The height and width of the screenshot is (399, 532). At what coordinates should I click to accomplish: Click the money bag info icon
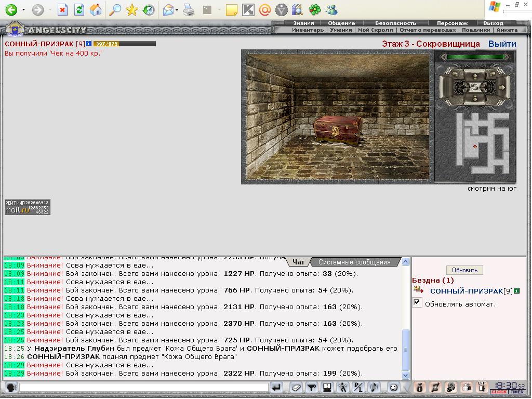point(420,387)
